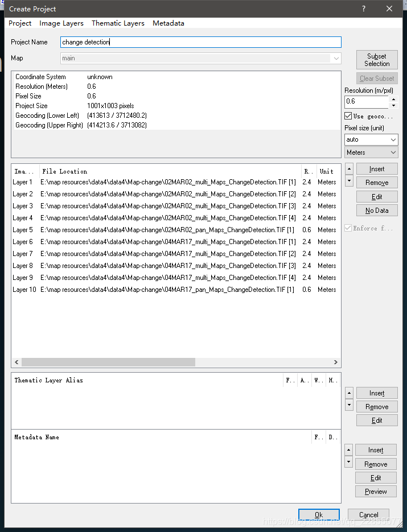Screen dimensions: 407x532
Task: Click the Unit column header
Action: pos(328,171)
